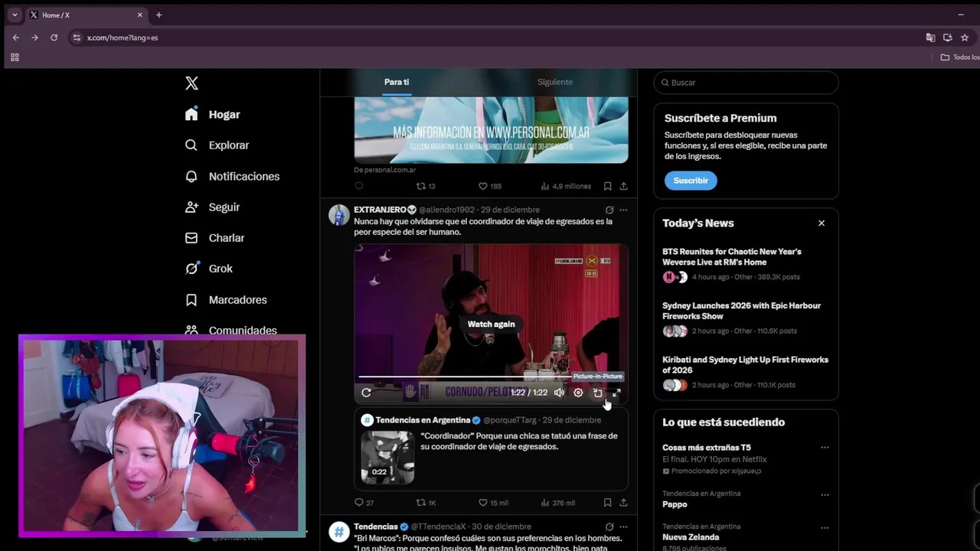View analytics showing 376 mil
Viewport: 980px width, 551px height.
(x=558, y=503)
